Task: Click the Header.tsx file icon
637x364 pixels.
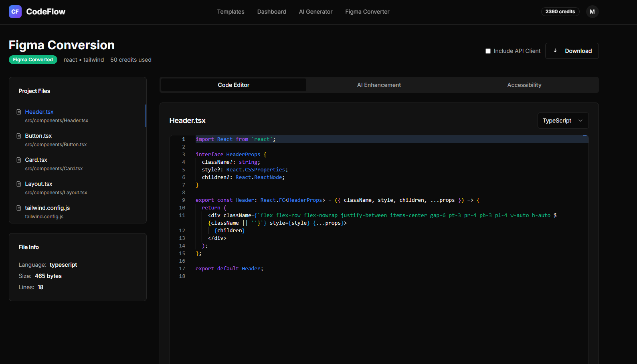Action: [x=19, y=112]
